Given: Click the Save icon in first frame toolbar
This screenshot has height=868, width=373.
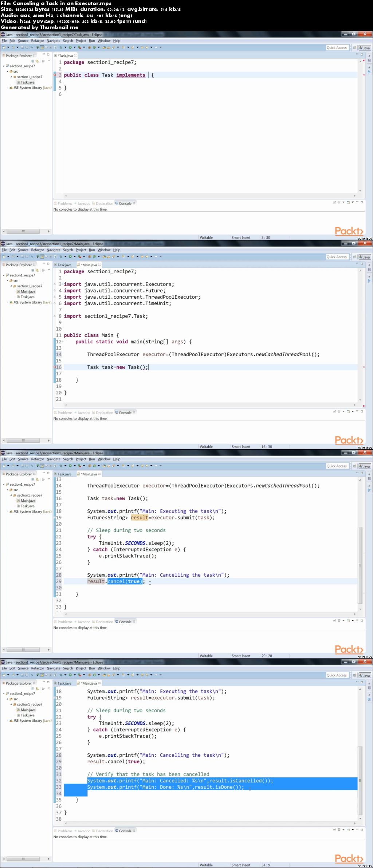Looking at the screenshot, I should 22,47.
